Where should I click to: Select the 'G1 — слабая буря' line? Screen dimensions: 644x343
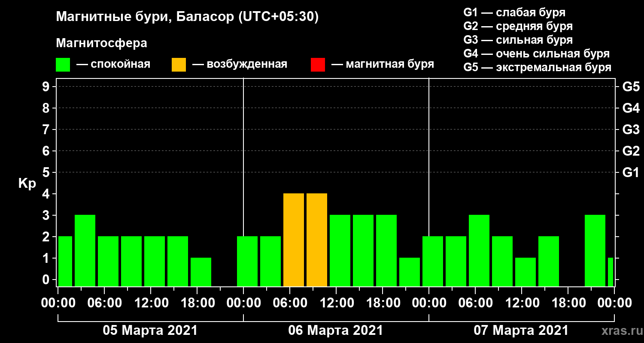click(514, 12)
